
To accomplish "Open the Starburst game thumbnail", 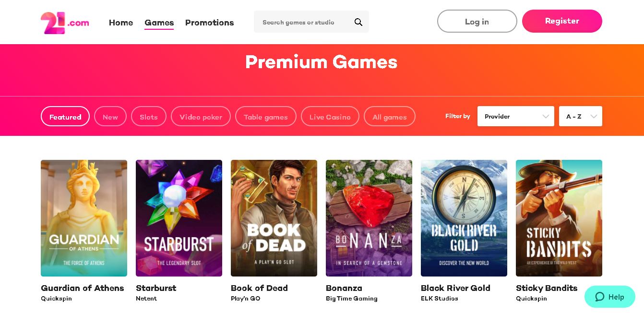I will click(179, 218).
